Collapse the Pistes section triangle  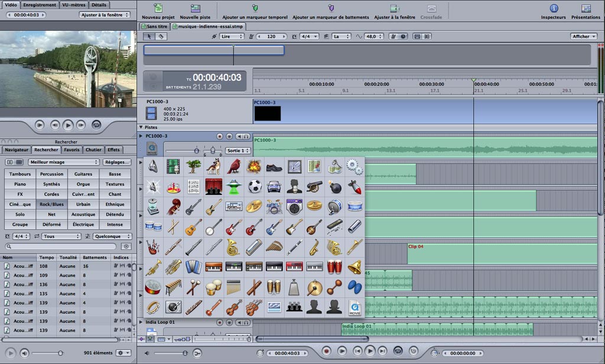[x=141, y=127]
